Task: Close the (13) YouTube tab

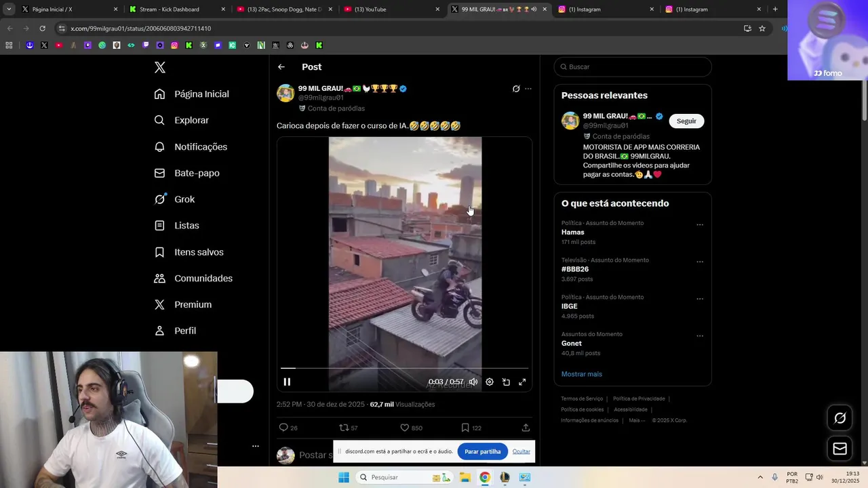Action: point(437,9)
